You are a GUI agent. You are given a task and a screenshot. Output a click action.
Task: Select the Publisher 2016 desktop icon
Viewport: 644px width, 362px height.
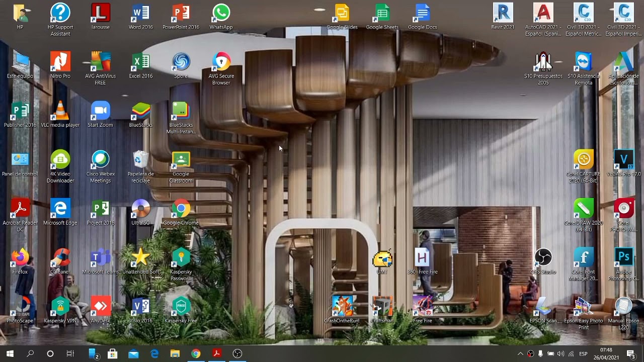click(20, 114)
